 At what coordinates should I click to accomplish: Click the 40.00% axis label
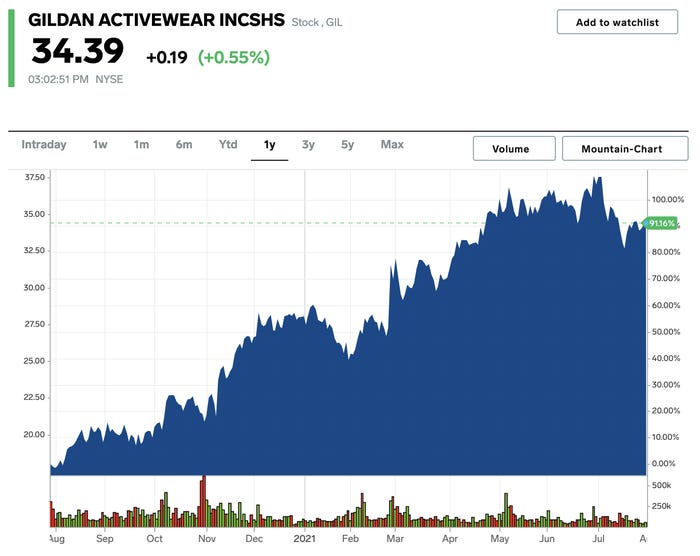click(x=666, y=358)
